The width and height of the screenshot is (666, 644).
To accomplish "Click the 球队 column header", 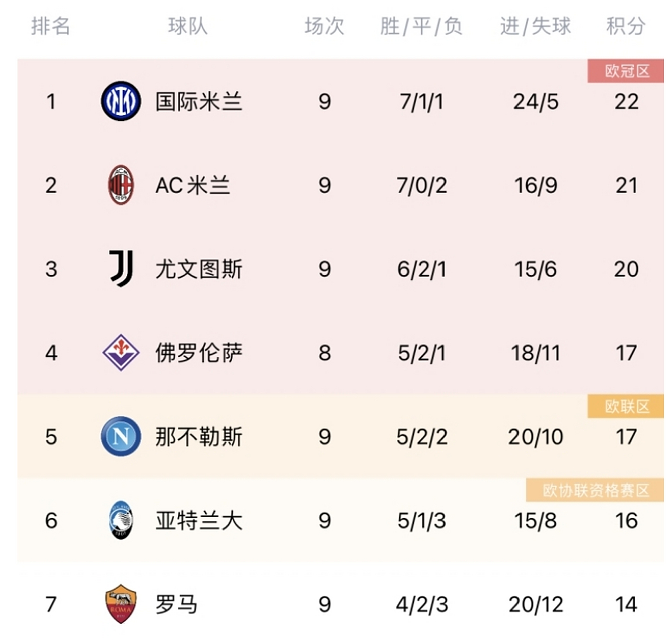I will (187, 26).
